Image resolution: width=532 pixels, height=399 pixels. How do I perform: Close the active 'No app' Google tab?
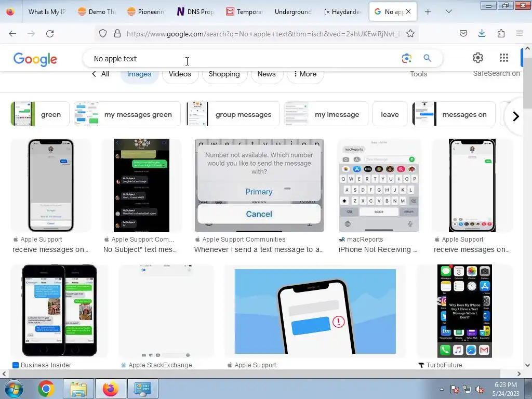408,11
